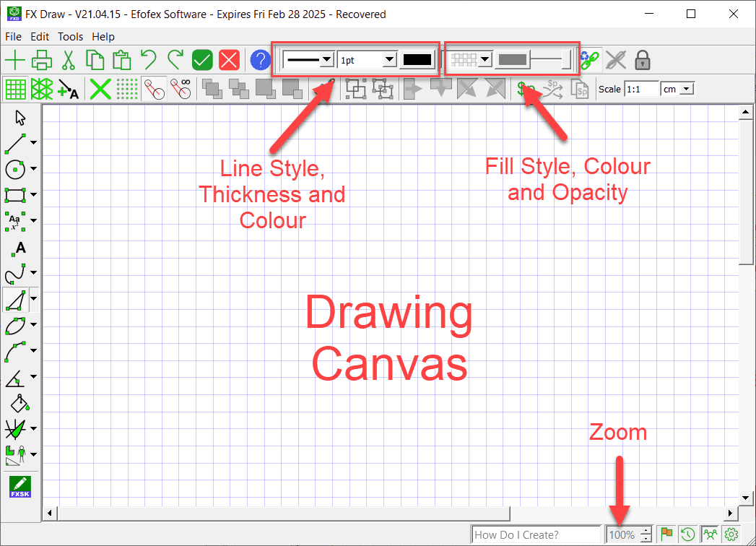
Task: Toggle the automatic point labelling (+A)
Action: [x=68, y=90]
